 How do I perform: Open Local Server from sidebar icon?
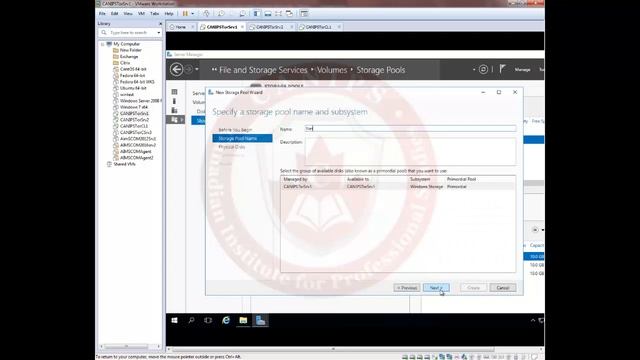(175, 101)
